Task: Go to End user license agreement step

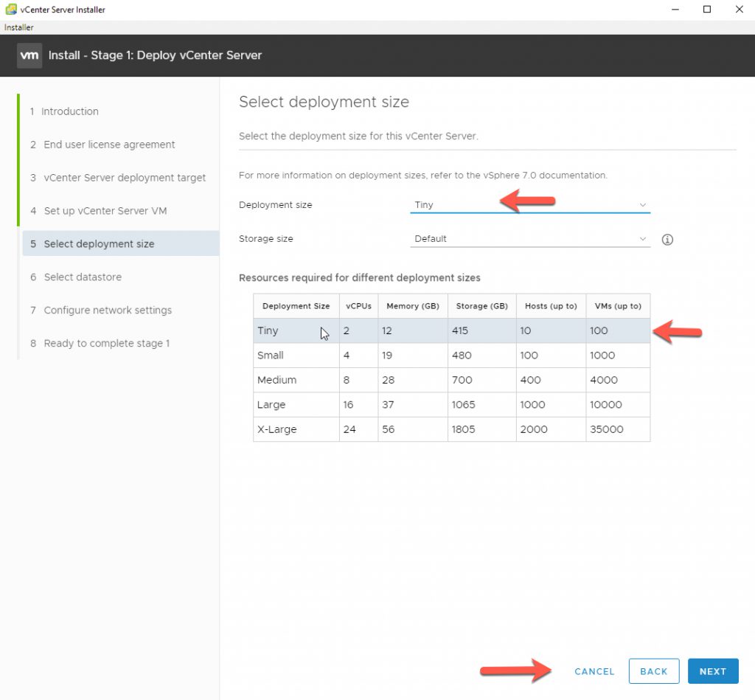Action: coord(102,145)
